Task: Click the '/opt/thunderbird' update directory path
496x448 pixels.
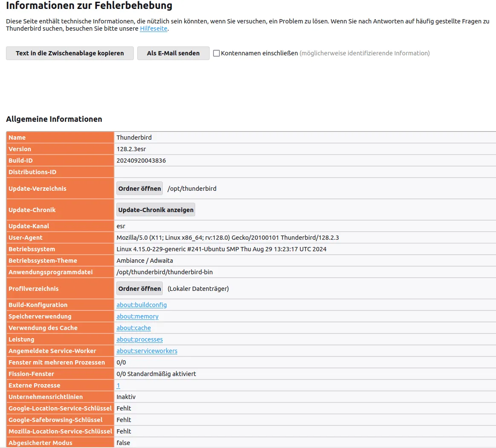Action: [192, 188]
